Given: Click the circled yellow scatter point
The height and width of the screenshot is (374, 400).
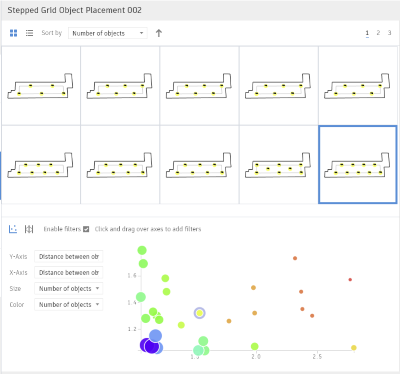Looking at the screenshot, I should coord(199,313).
